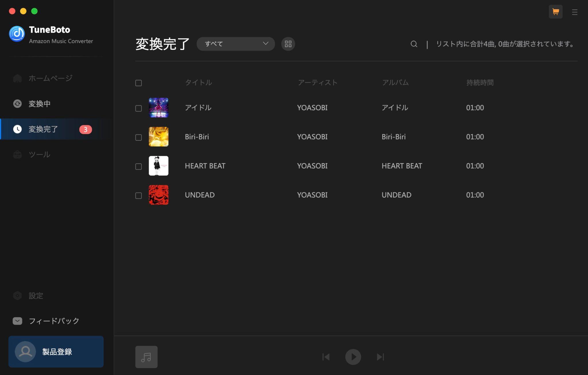Viewport: 588px width, 375px height.
Task: Select the アイドル song title
Action: tap(198, 108)
